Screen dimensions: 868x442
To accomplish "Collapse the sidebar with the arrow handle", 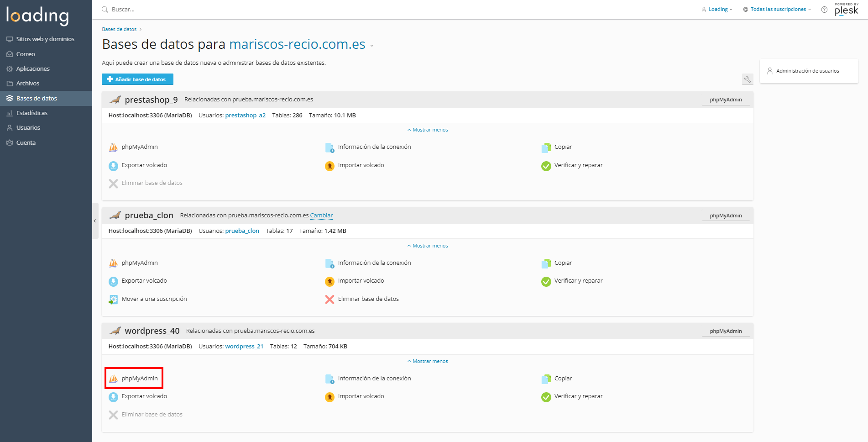I will [x=95, y=221].
